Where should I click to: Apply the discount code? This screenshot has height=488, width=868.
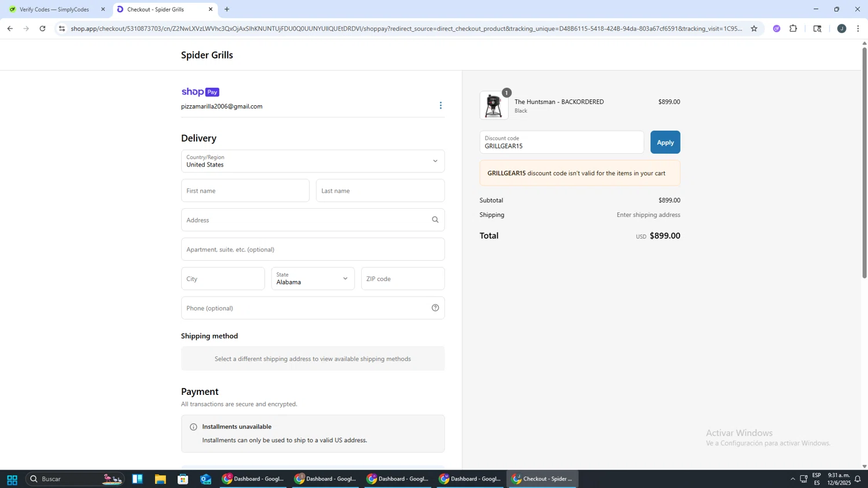point(665,142)
